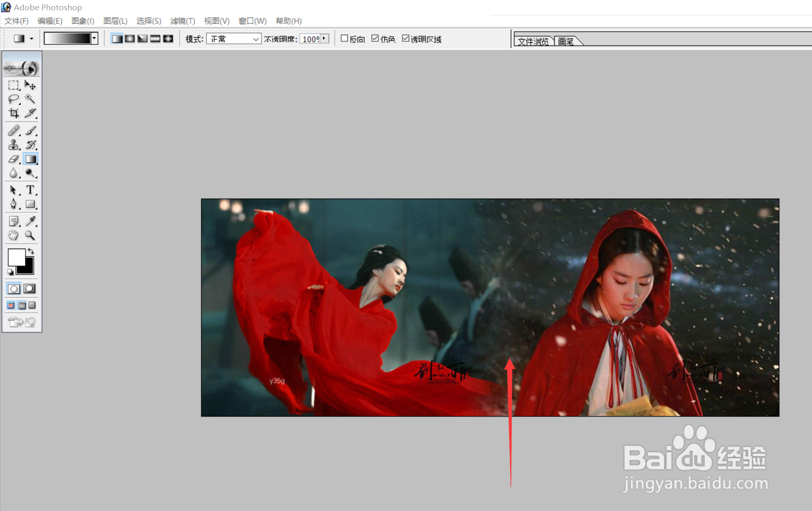Click the gradient preview to edit
Viewport: 812px width, 511px height.
(67, 38)
